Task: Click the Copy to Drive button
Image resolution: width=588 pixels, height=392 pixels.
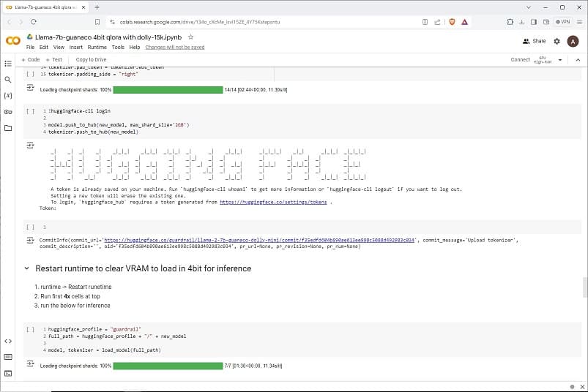Action: pos(91,59)
